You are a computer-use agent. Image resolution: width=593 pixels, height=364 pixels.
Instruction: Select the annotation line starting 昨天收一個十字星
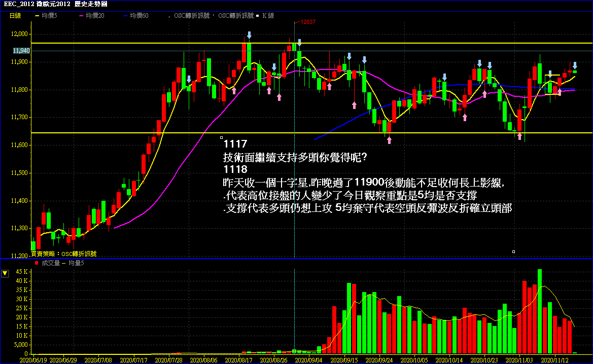(x=363, y=183)
